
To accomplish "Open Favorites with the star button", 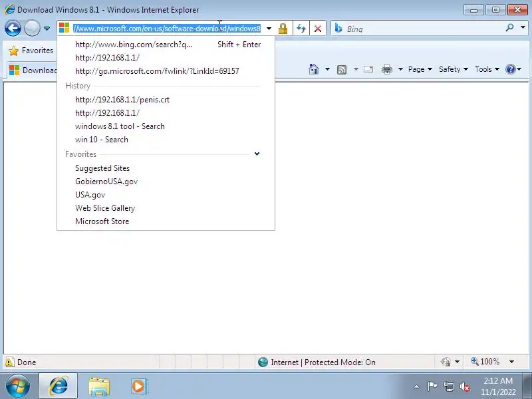I will 31,51.
